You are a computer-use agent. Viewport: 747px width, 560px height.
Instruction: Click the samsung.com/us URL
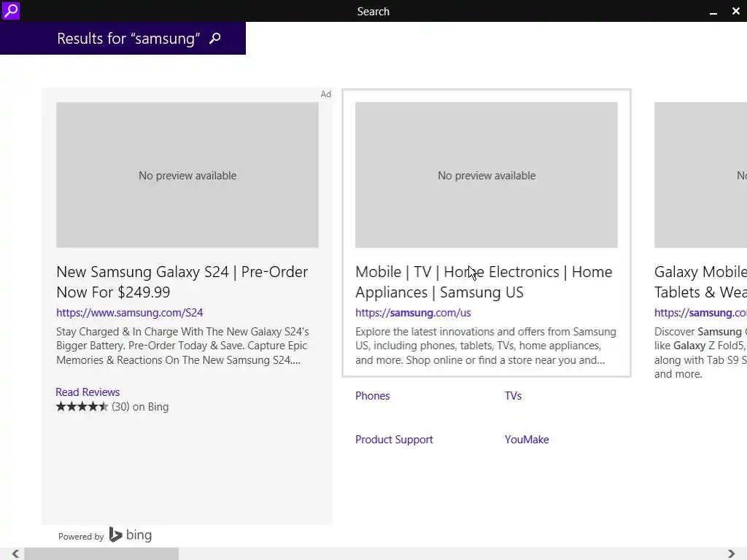413,313
